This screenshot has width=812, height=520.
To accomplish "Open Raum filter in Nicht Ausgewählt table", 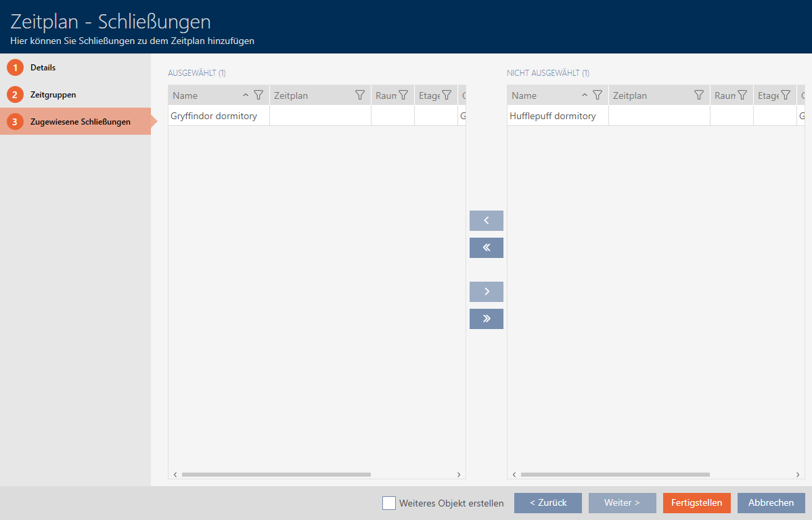I will pyautogui.click(x=742, y=95).
